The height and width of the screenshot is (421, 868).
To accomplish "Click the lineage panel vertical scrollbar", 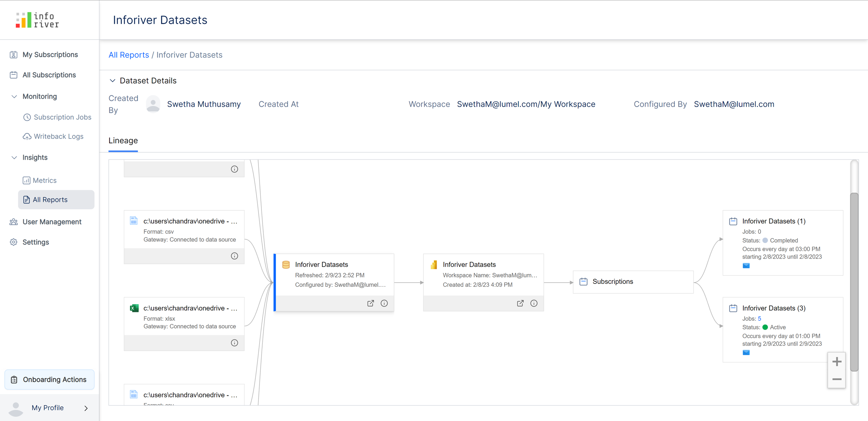I will point(854,282).
